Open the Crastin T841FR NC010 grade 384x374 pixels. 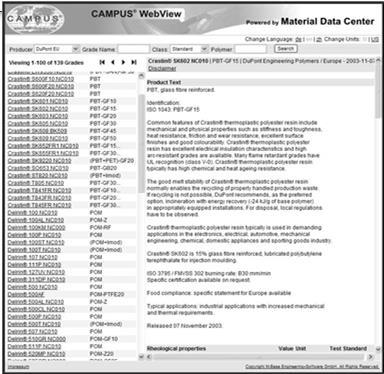click(x=39, y=190)
